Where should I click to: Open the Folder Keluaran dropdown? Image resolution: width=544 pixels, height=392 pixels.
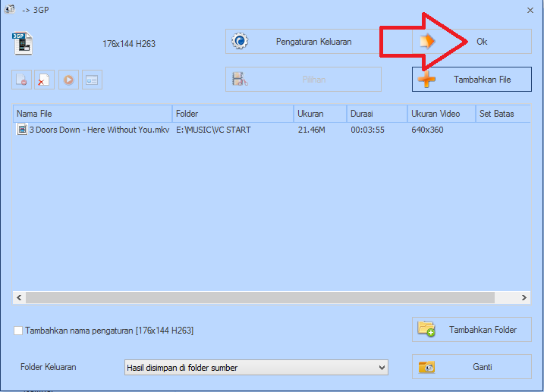256,368
